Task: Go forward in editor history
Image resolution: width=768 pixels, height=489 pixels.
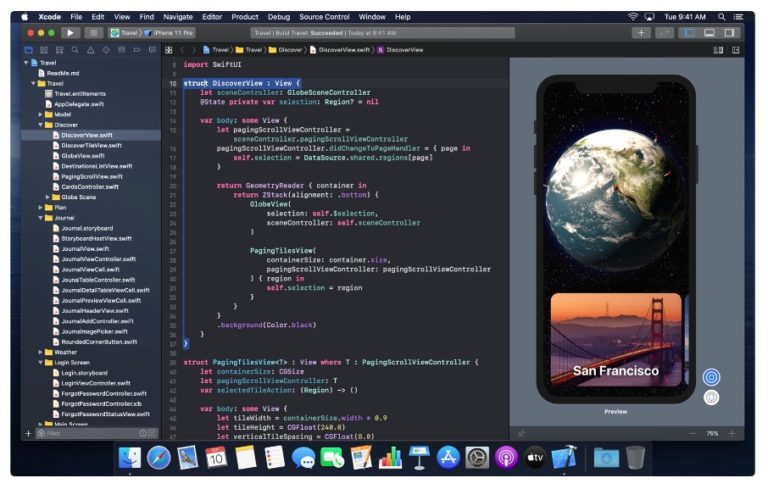Action: tap(193, 50)
